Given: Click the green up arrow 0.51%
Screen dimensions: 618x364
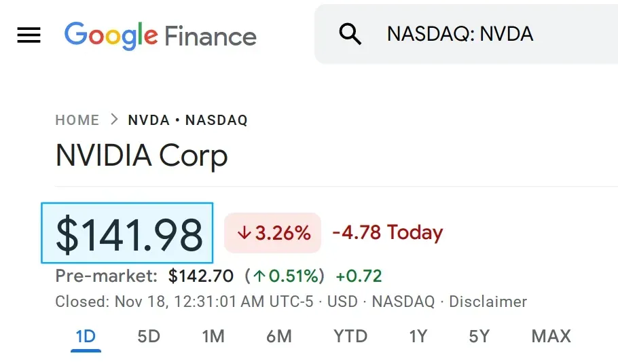Looking at the screenshot, I should pos(285,276).
